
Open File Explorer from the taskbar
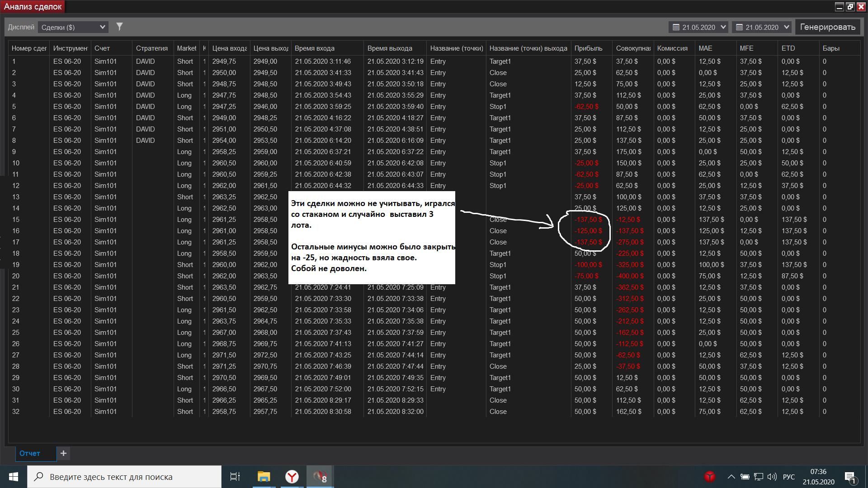264,477
